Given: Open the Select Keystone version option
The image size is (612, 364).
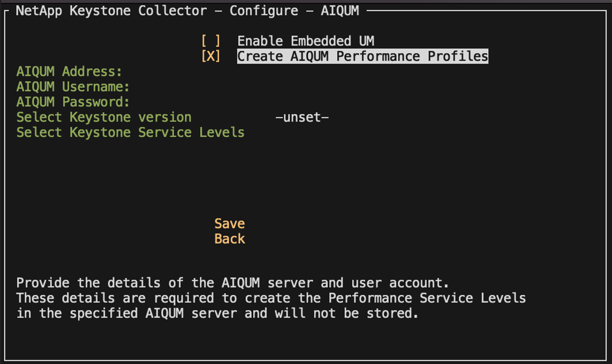Looking at the screenshot, I should (104, 117).
